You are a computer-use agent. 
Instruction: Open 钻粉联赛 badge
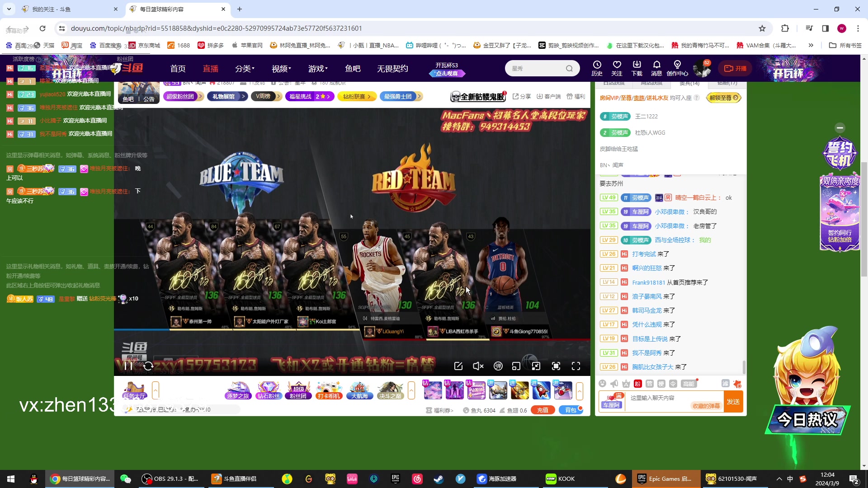[x=357, y=96]
